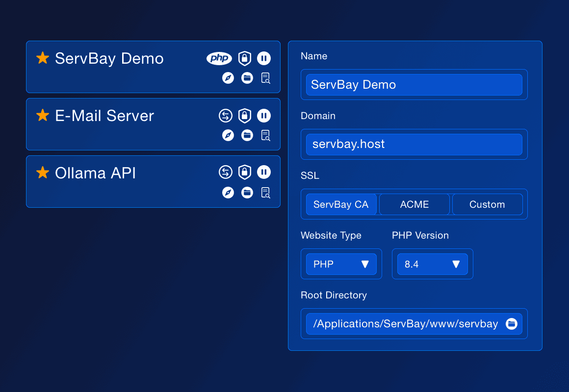569x392 pixels.
Task: Open the E-Mail Server folder icon
Action: tap(247, 135)
